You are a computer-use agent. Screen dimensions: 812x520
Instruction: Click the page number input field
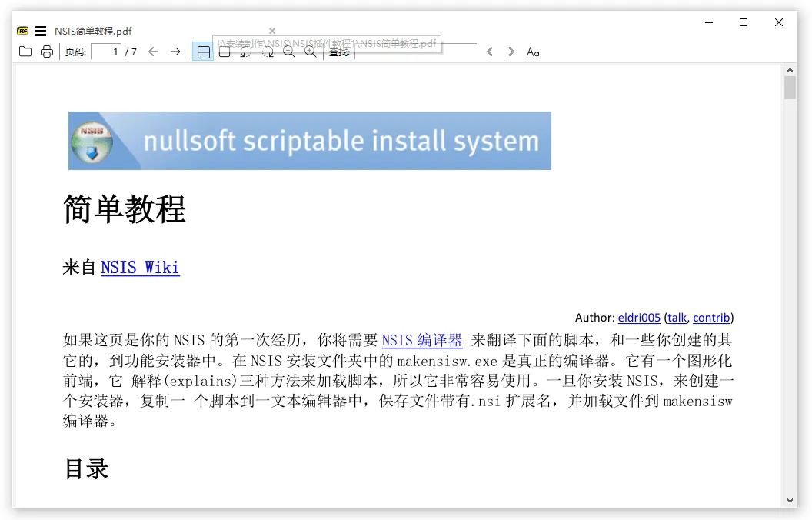coord(106,52)
